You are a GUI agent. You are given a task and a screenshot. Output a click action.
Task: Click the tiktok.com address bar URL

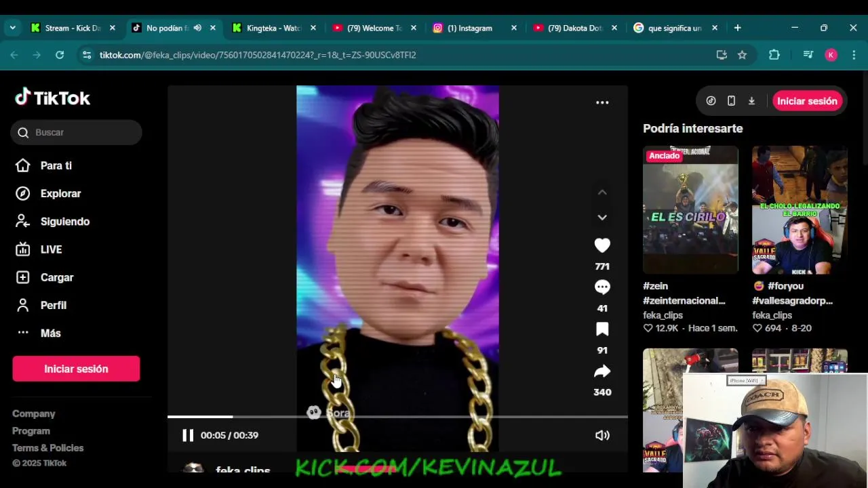point(258,55)
